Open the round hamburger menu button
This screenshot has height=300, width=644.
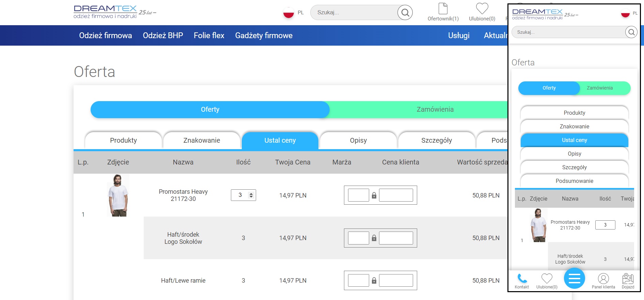574,278
